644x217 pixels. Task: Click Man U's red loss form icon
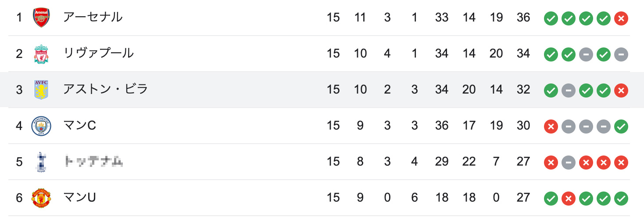pos(568,199)
